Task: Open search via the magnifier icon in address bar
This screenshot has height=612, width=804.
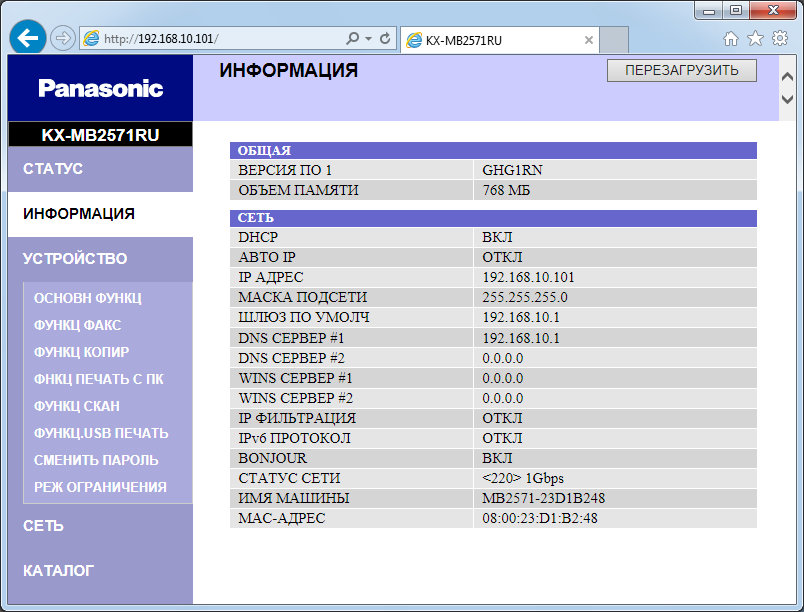Action: coord(352,38)
